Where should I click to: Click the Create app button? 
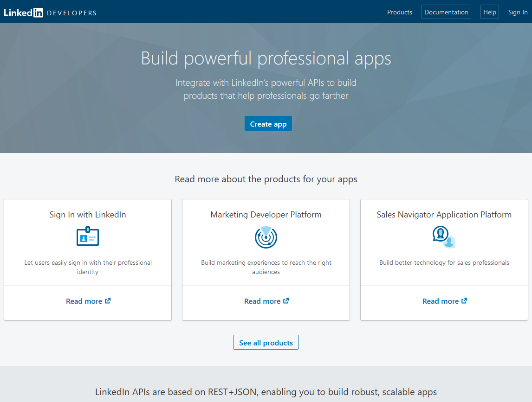tap(268, 123)
